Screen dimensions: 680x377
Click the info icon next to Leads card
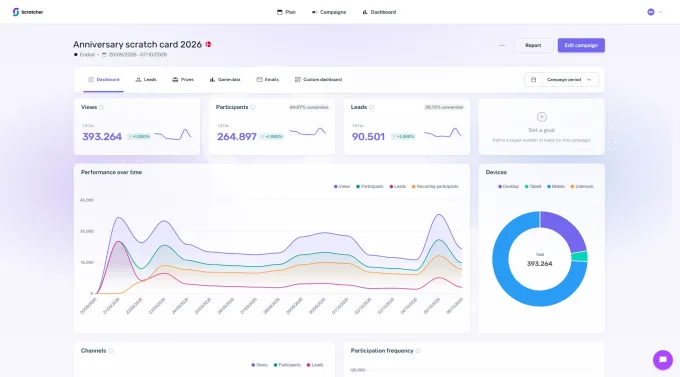(x=371, y=107)
